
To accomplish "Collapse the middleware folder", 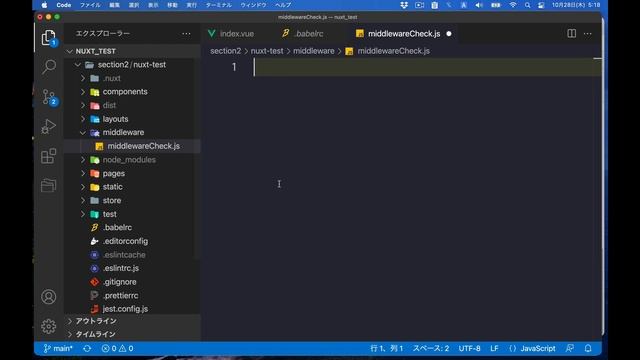I will coord(83,133).
